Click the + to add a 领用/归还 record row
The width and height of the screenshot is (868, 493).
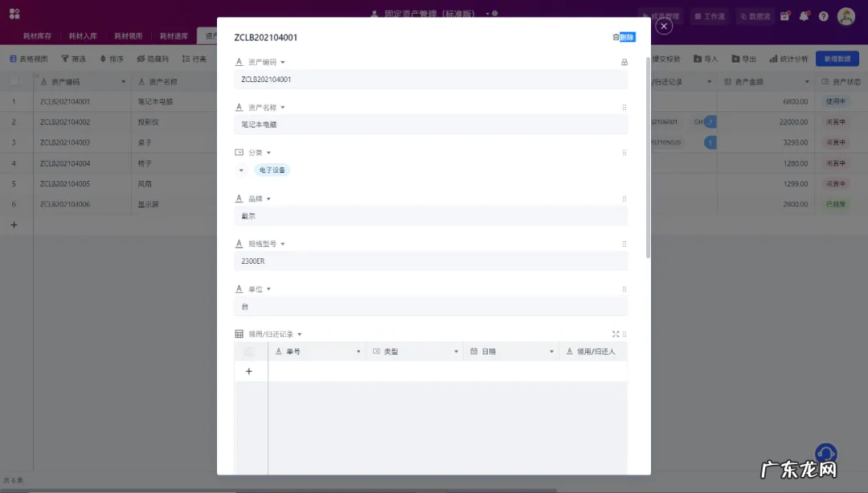(249, 371)
